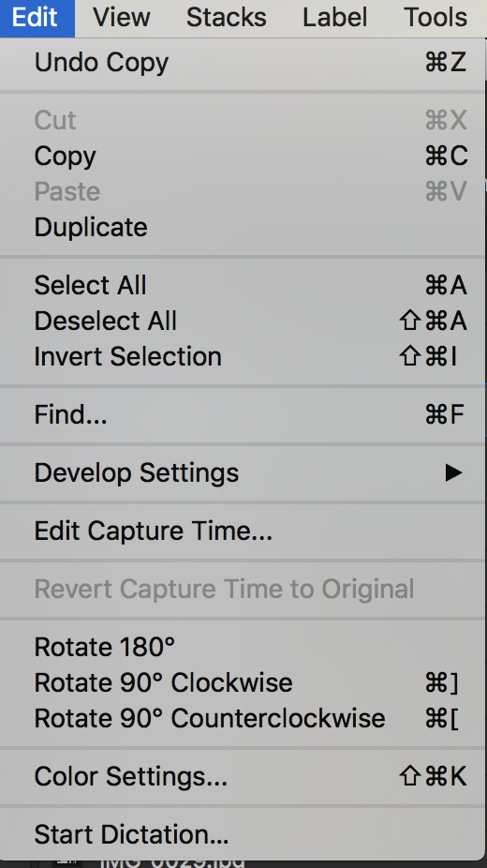The width and height of the screenshot is (487, 868).
Task: Open the Stacks menu
Action: [x=226, y=18]
